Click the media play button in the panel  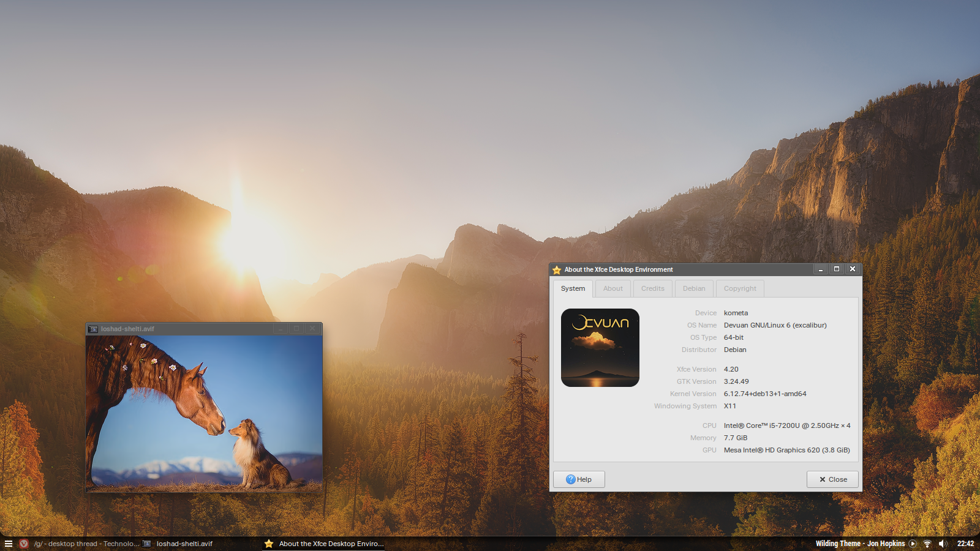913,544
